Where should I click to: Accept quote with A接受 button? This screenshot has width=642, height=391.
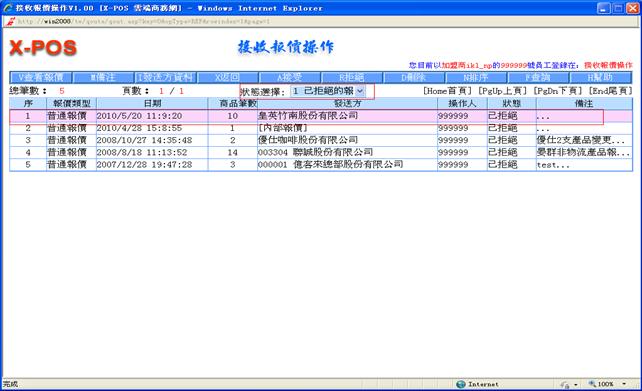point(290,77)
